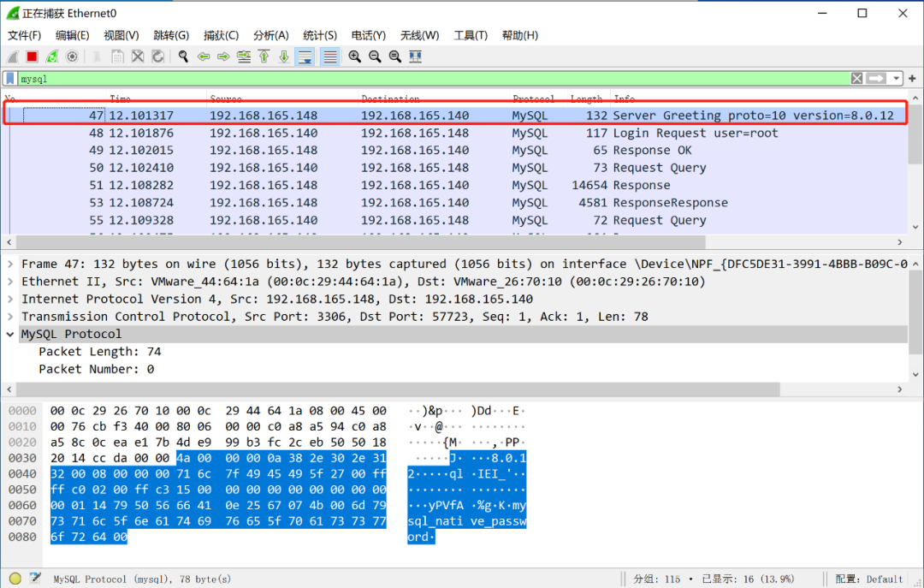
Task: Zoom in on packet text
Action: tap(354, 56)
